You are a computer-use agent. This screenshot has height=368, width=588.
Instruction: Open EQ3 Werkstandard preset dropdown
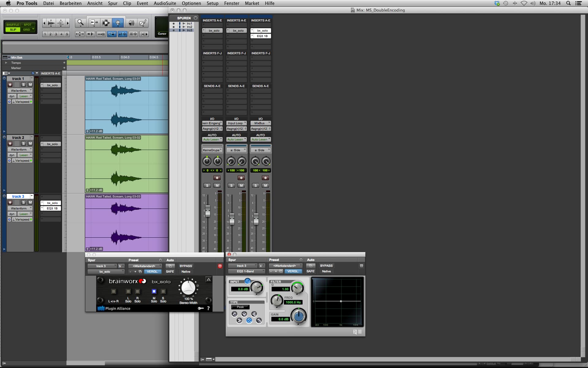click(x=285, y=266)
